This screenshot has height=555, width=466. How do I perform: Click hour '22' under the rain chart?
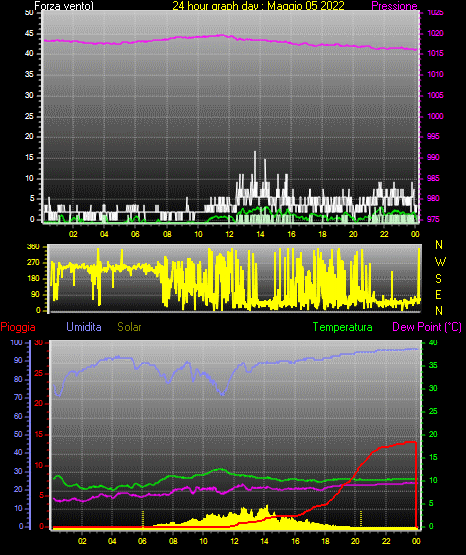coord(386,541)
